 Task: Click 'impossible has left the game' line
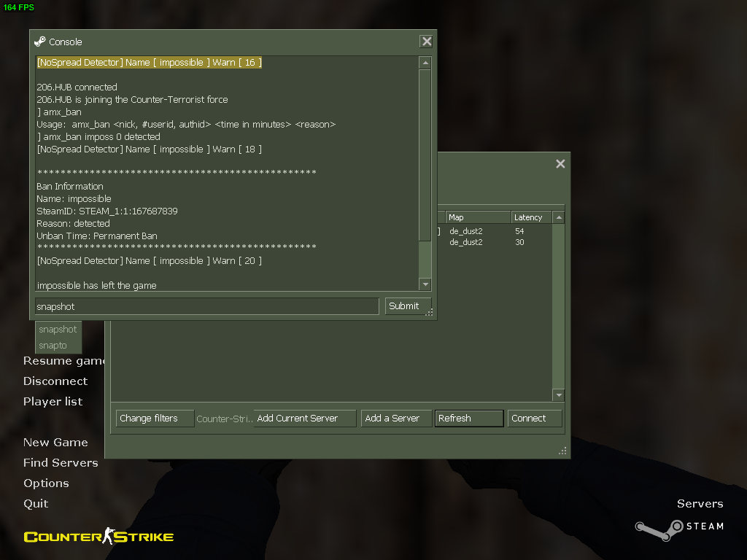click(x=97, y=285)
